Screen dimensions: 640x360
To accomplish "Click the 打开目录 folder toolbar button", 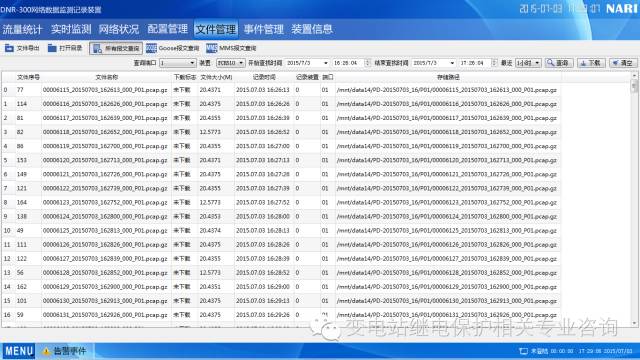I will point(65,48).
